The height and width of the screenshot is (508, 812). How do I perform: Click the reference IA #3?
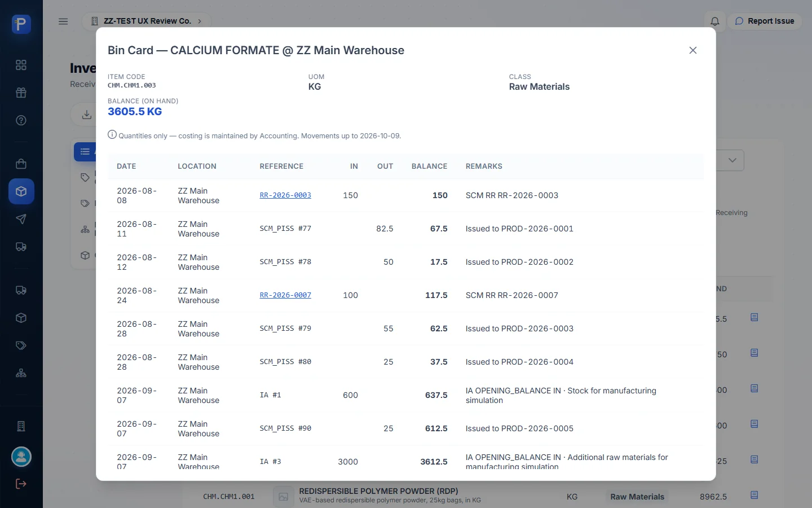tap(270, 462)
